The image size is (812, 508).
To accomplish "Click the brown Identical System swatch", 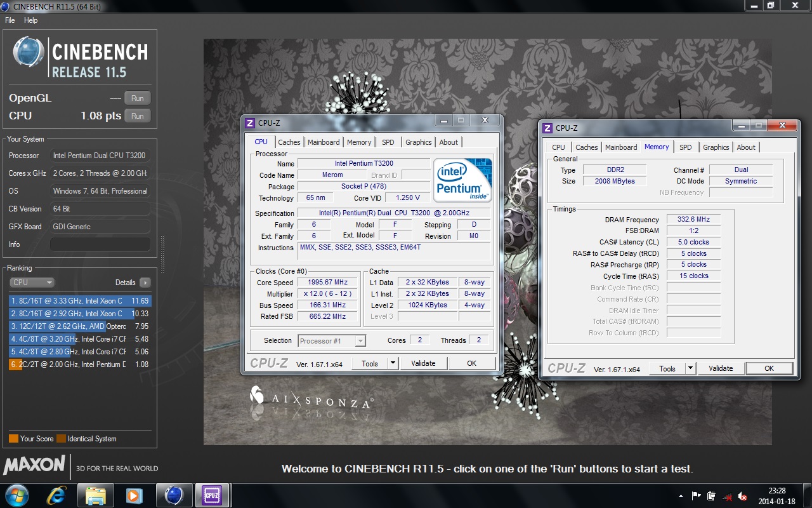I will (61, 439).
